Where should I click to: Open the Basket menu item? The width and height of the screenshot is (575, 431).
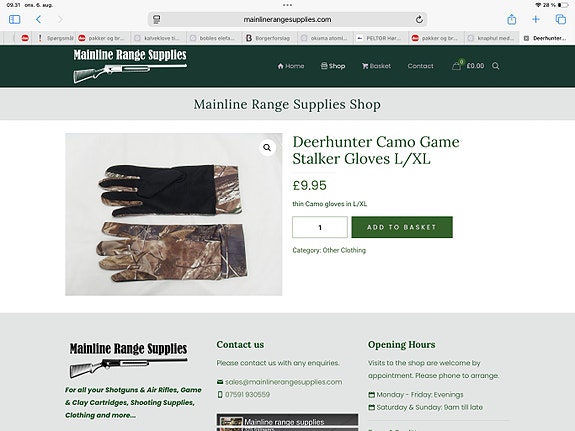point(376,66)
